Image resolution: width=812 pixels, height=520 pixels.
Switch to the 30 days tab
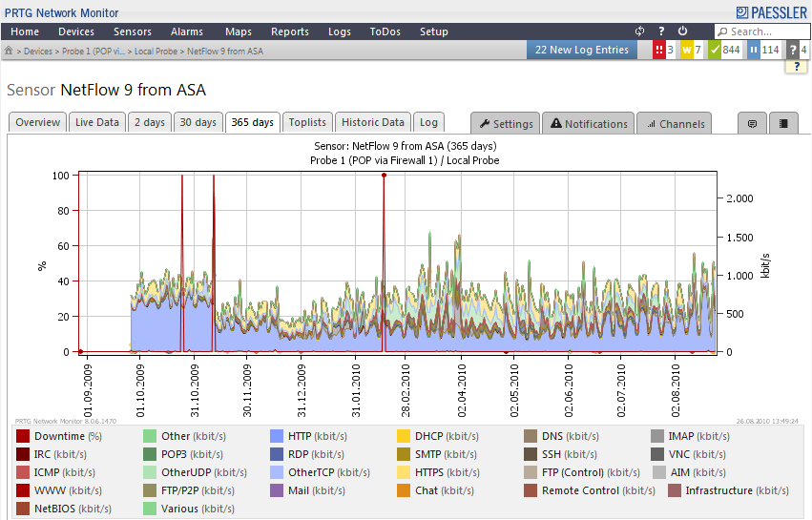coord(198,123)
